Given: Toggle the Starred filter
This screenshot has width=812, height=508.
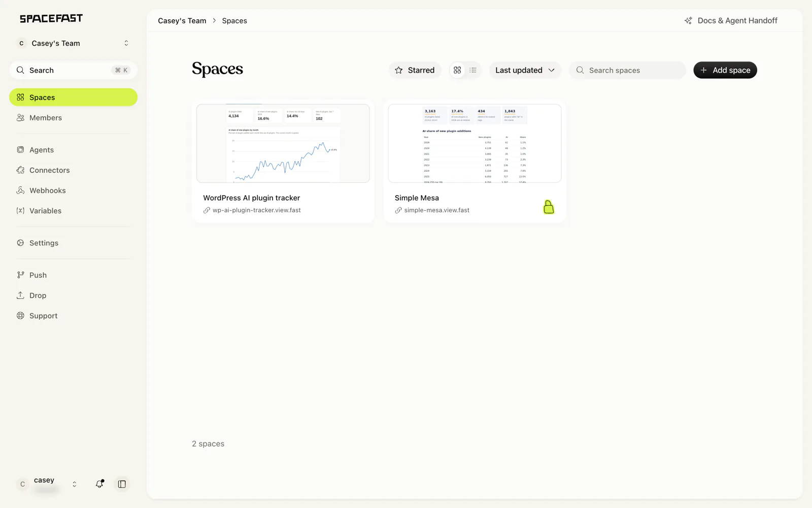Looking at the screenshot, I should pos(415,70).
